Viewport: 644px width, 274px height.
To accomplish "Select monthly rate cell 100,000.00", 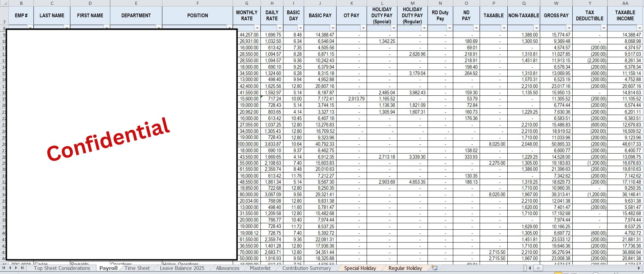I will 249,144.
